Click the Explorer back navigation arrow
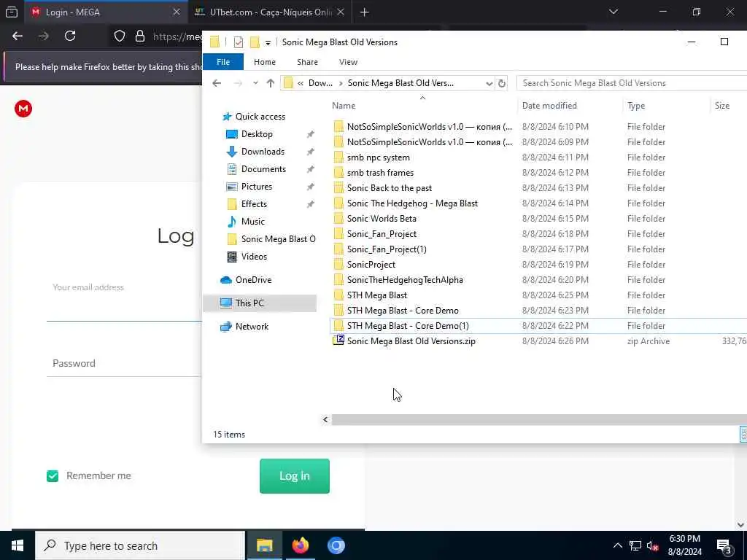The height and width of the screenshot is (560, 747). (x=217, y=83)
